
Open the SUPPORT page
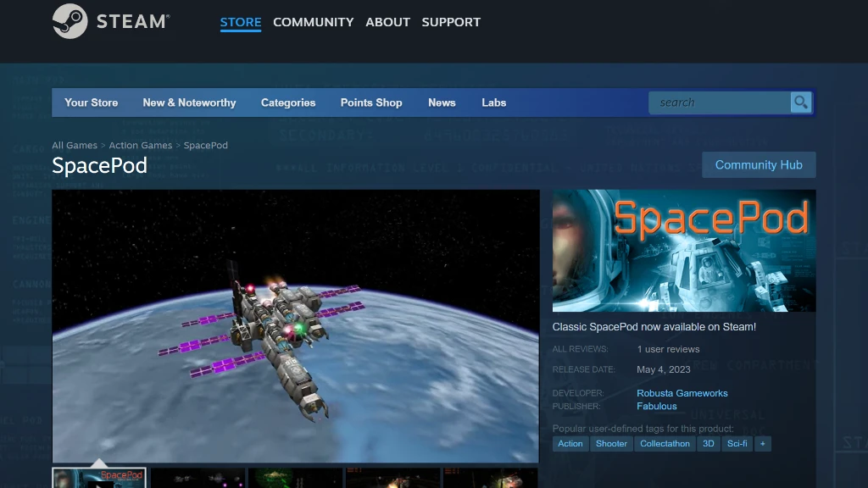[x=451, y=22]
